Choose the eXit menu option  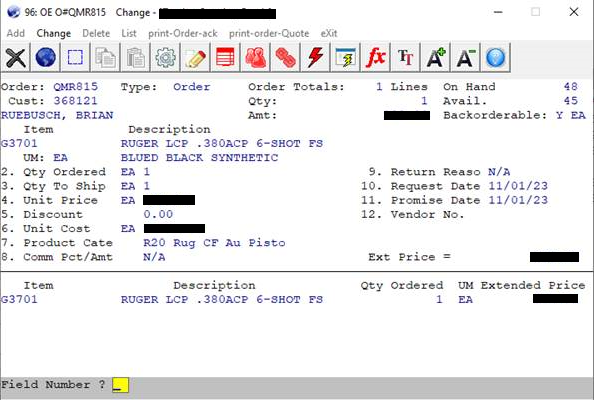click(x=329, y=33)
